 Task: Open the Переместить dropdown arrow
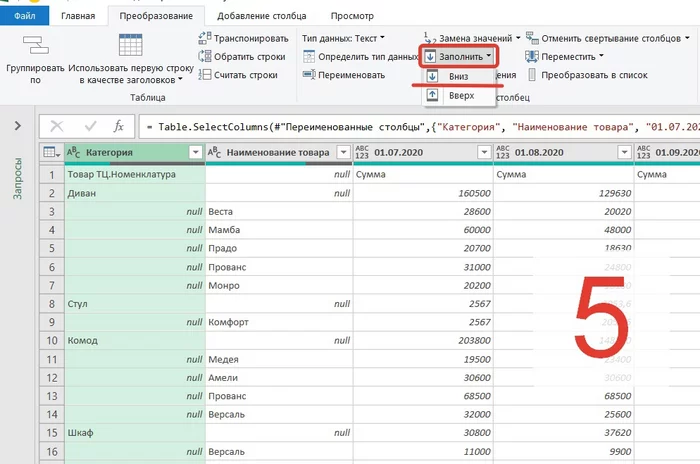[601, 56]
